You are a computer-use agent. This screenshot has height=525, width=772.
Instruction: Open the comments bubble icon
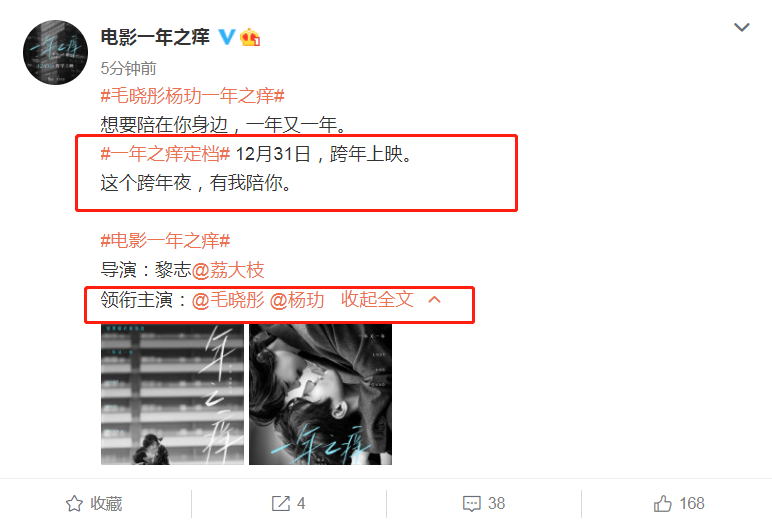coord(472,503)
